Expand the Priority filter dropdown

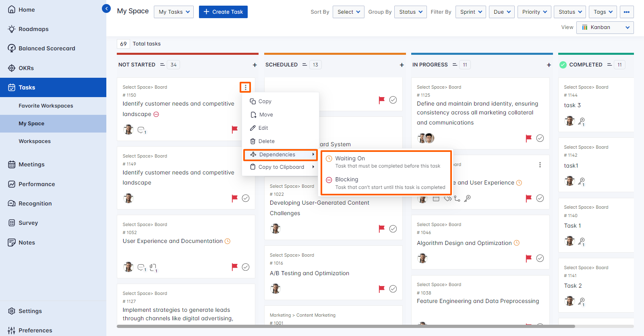(x=534, y=12)
